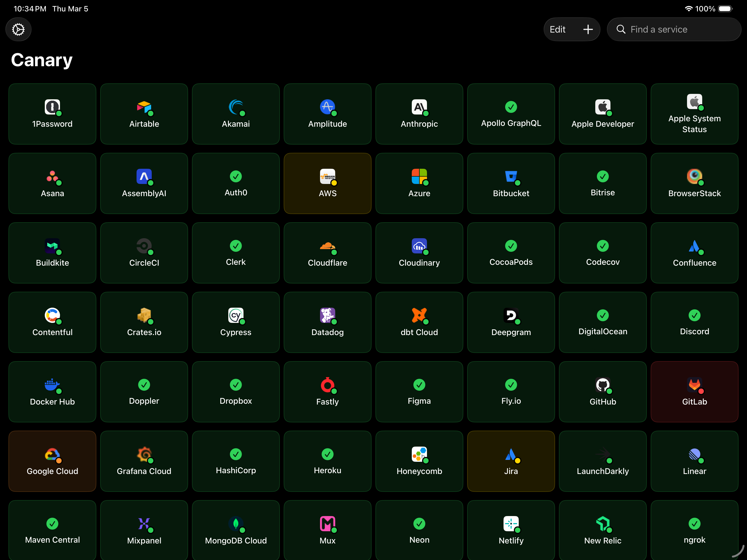This screenshot has height=560, width=747.
Task: Open the Amplitude service tile
Action: 328,114
